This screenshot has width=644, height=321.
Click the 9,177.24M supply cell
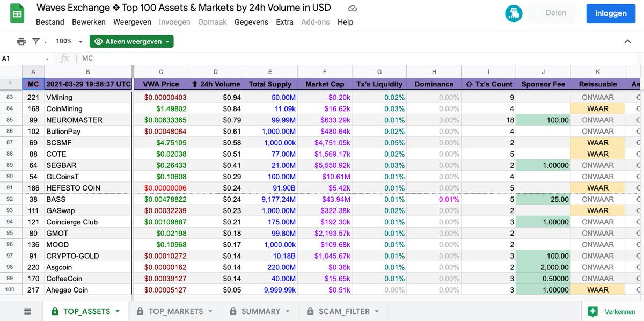[270, 199]
